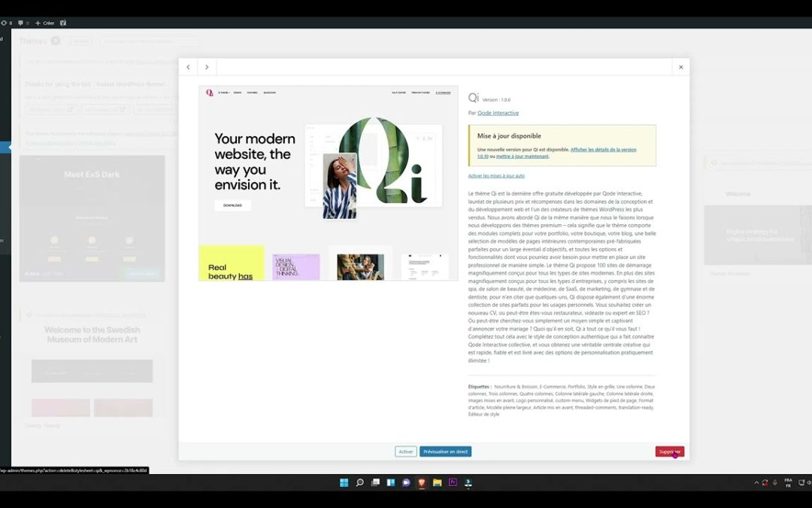Click the Prévisualiser en direct button
The width and height of the screenshot is (812, 508).
tap(445, 452)
